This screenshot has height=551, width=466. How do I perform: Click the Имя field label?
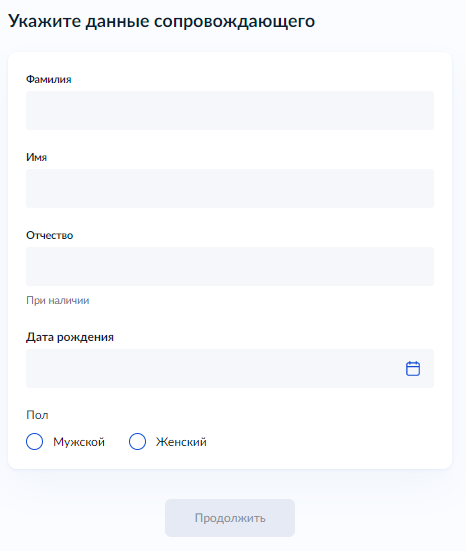pos(36,157)
